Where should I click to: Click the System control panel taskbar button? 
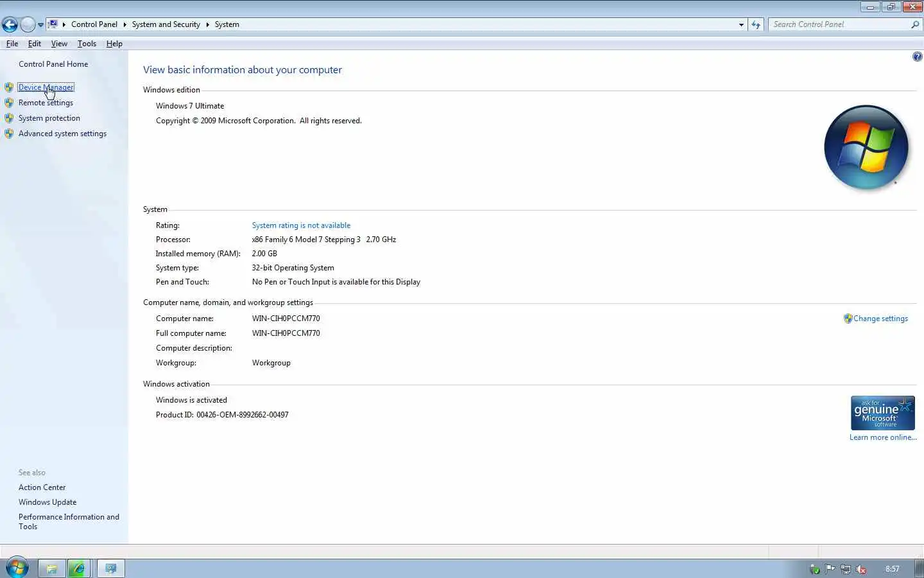pos(111,568)
